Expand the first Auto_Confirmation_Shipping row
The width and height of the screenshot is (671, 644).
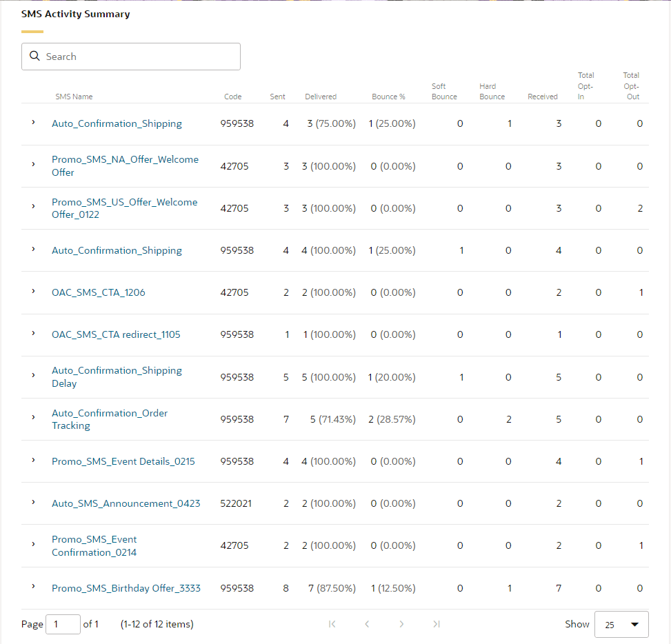pos(33,123)
